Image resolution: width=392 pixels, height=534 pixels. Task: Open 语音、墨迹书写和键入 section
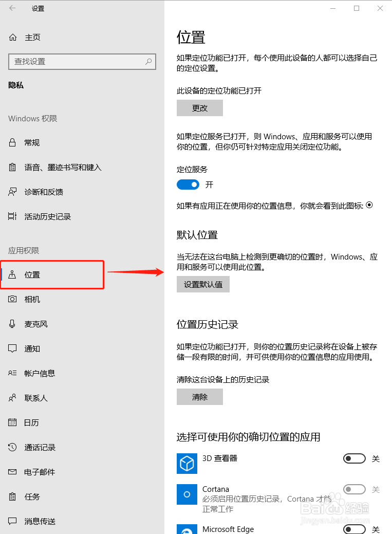tap(63, 167)
